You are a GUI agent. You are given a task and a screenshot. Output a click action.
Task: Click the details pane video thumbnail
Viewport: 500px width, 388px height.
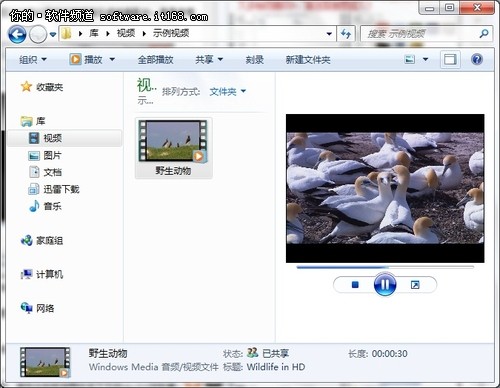[45, 362]
